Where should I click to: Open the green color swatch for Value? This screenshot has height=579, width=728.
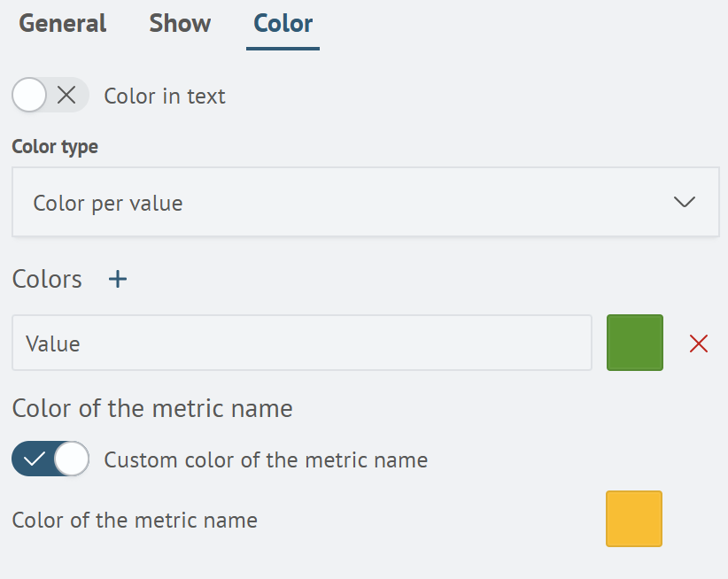pyautogui.click(x=634, y=343)
